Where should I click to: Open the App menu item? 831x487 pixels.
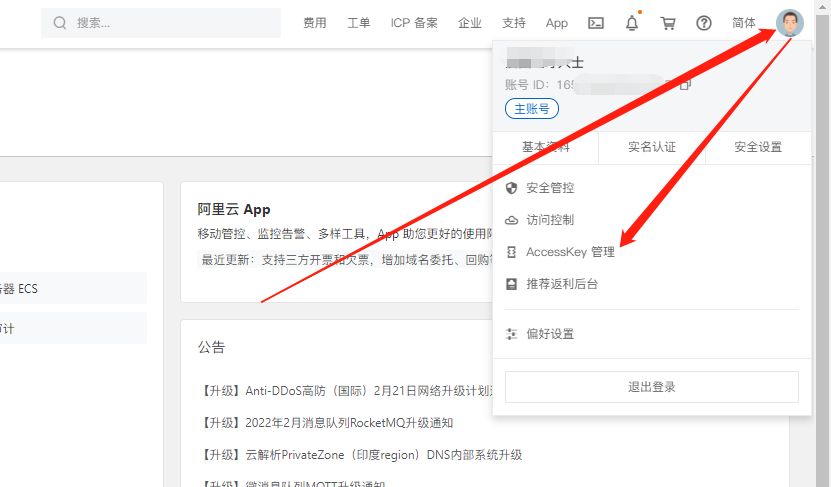point(557,23)
